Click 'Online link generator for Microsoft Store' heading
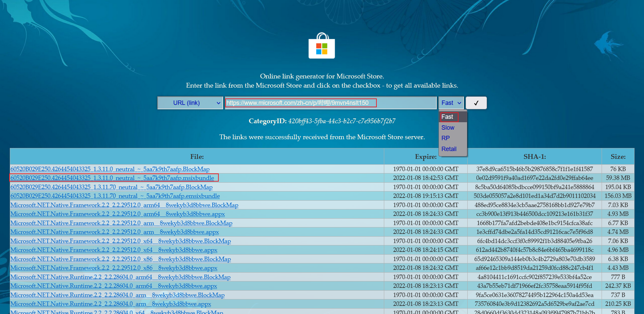This screenshot has height=314, width=644. 322,76
